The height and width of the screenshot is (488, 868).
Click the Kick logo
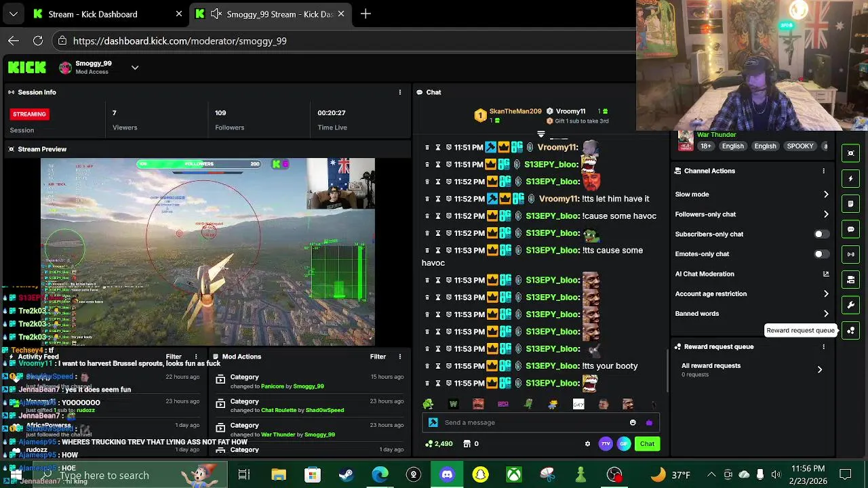(x=27, y=67)
